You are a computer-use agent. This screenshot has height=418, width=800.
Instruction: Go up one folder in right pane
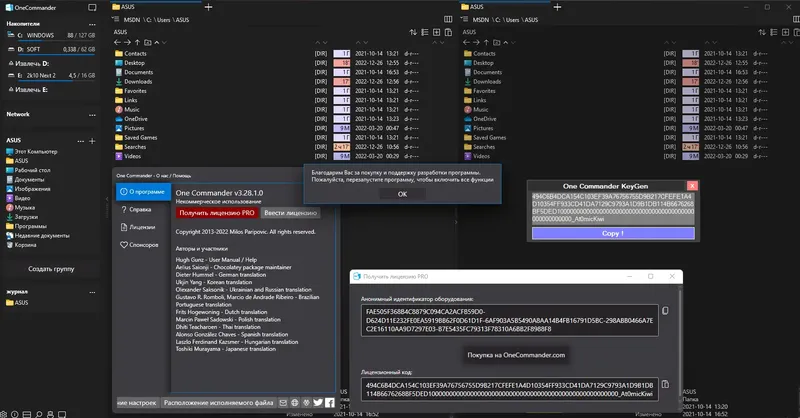click(486, 42)
